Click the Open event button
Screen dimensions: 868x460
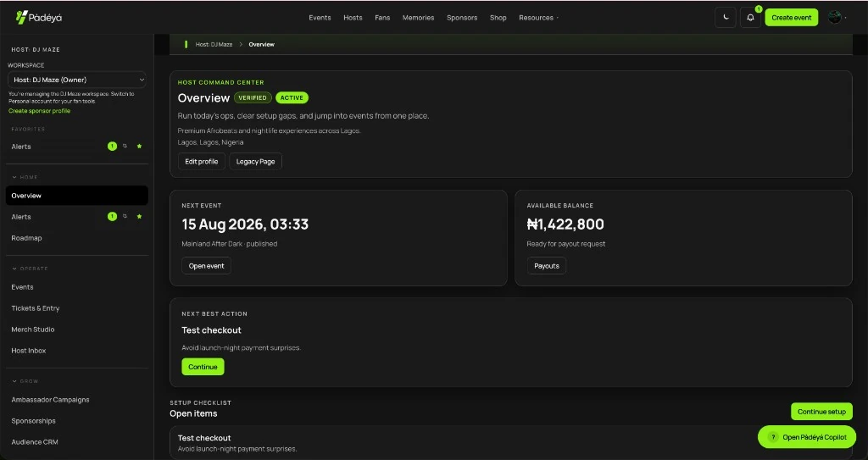click(207, 266)
